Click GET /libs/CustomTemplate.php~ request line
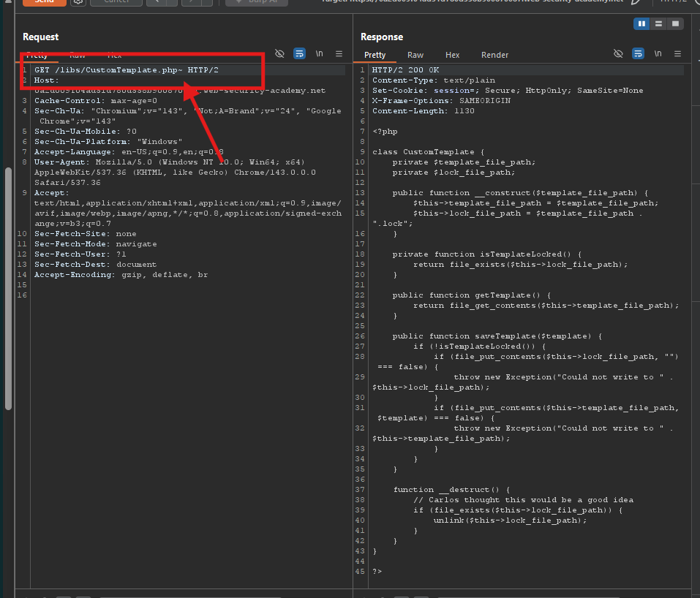The width and height of the screenshot is (700, 598). (127, 70)
